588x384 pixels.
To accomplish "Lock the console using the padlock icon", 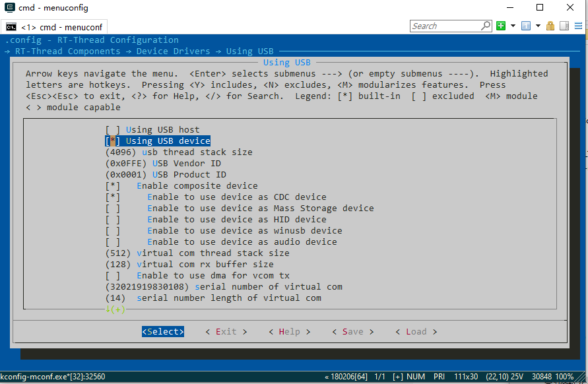I will pyautogui.click(x=550, y=26).
